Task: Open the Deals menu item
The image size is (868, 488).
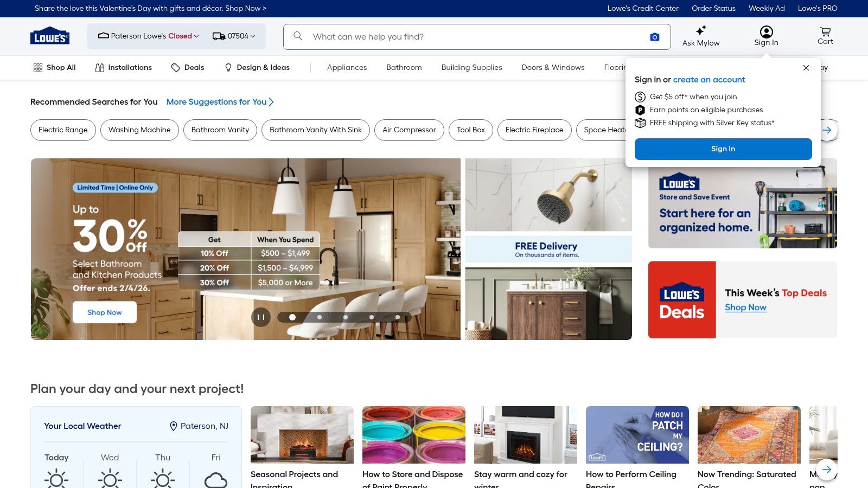Action: [188, 68]
